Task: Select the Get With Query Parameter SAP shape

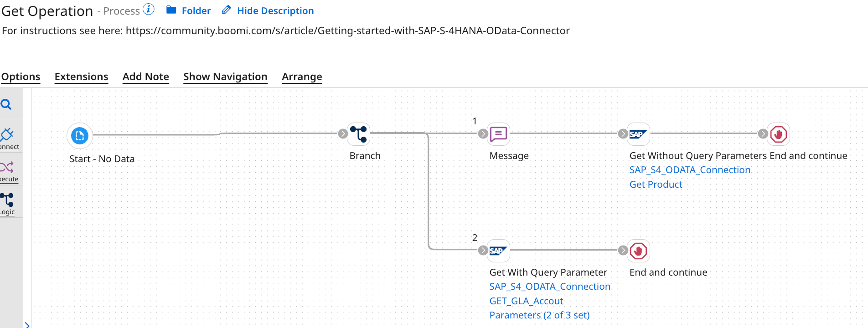Action: click(498, 251)
